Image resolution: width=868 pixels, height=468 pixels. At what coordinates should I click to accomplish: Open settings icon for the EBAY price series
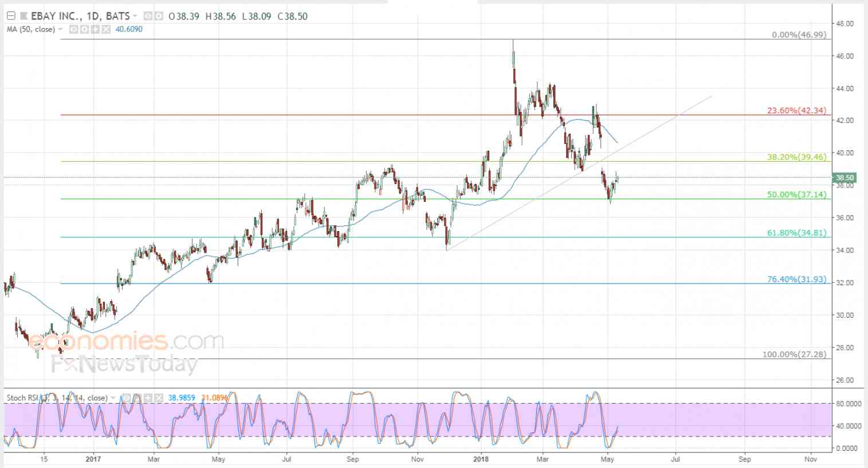pyautogui.click(x=158, y=16)
